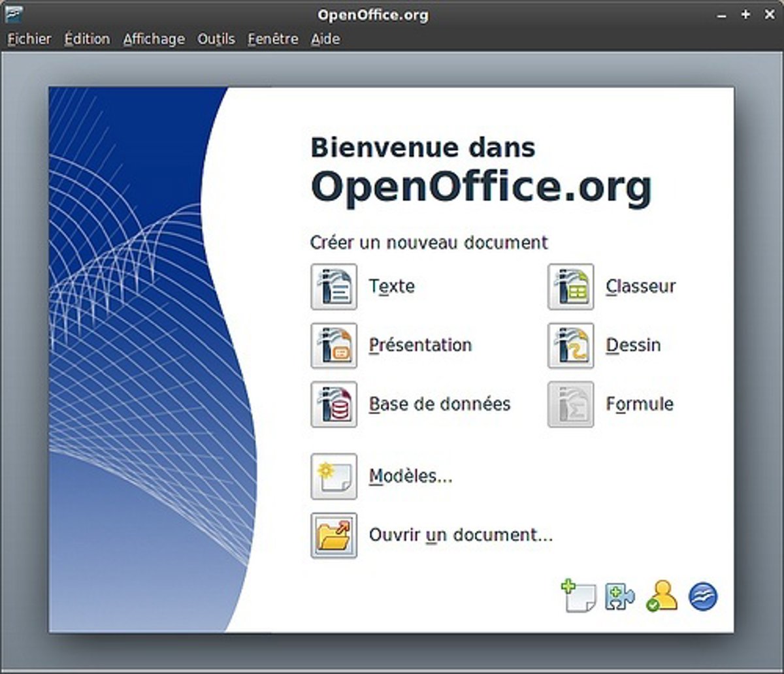Click the Présentation icon
784x674 pixels.
[334, 345]
